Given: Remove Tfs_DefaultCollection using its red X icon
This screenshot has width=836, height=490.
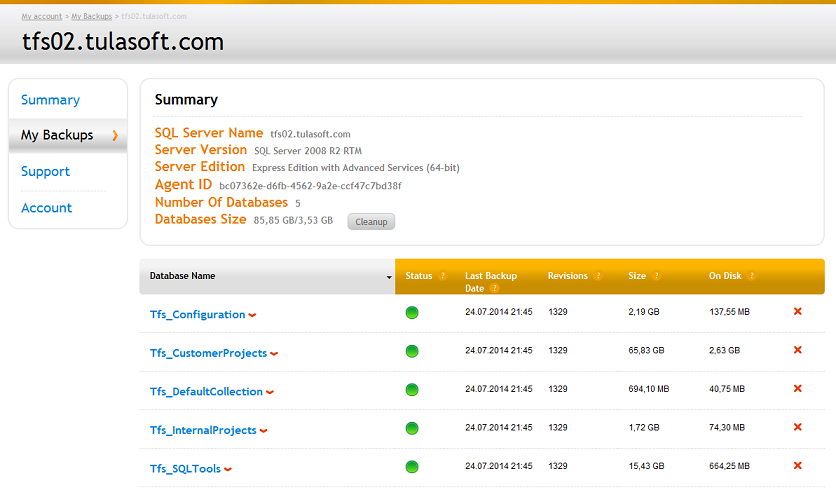Looking at the screenshot, I should pyautogui.click(x=798, y=388).
